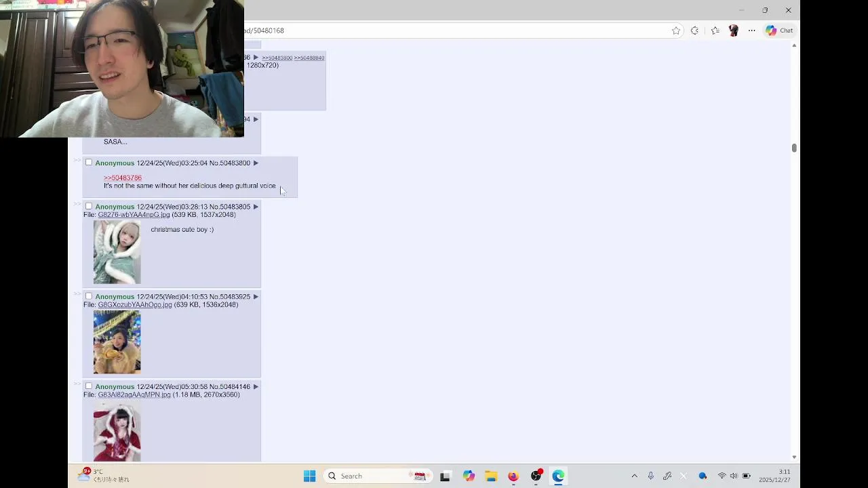Image resolution: width=868 pixels, height=488 pixels.
Task: Click the page vertical scrollbar thumb
Action: click(x=794, y=148)
